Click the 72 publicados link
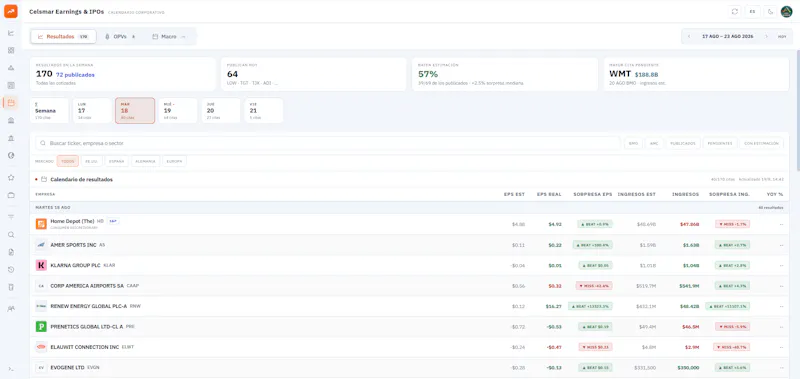Viewport: 800px width, 379px height. point(75,75)
